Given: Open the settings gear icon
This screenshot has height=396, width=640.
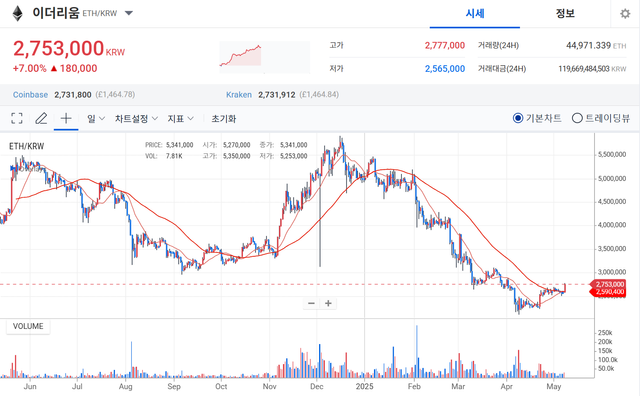Looking at the screenshot, I should (x=625, y=13).
